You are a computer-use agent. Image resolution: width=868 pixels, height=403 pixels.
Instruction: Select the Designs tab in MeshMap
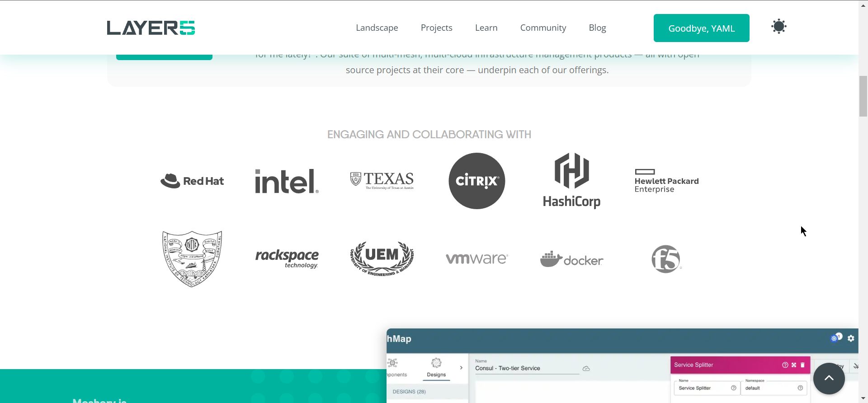(436, 368)
